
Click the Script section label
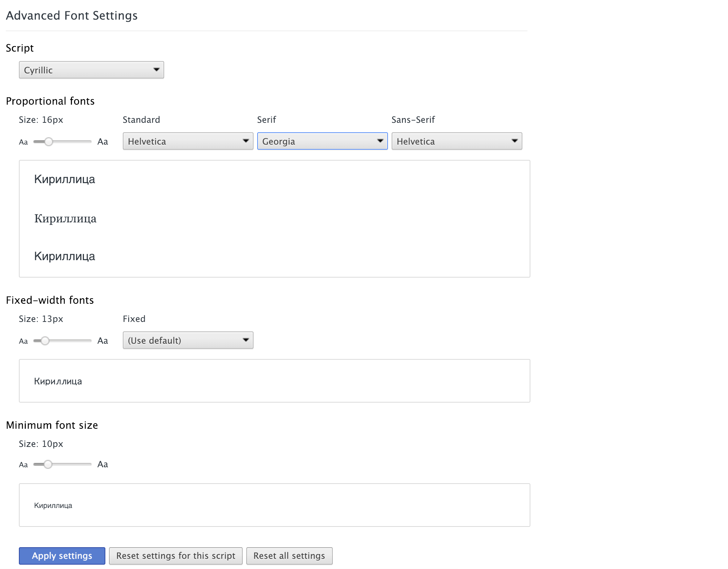coord(20,48)
